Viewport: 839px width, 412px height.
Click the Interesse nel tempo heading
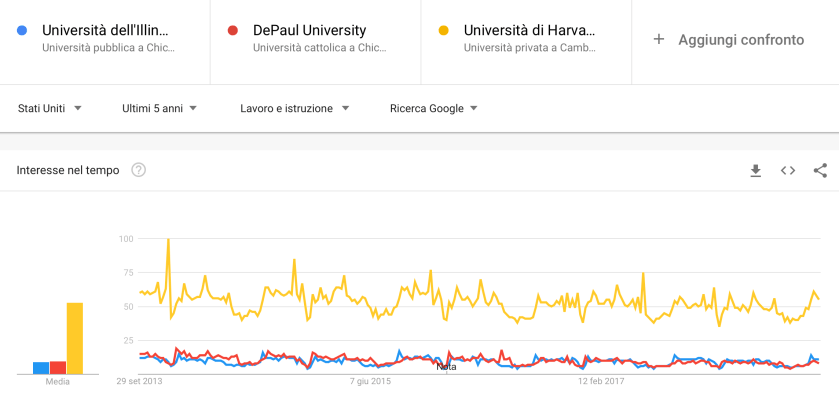[x=68, y=170]
